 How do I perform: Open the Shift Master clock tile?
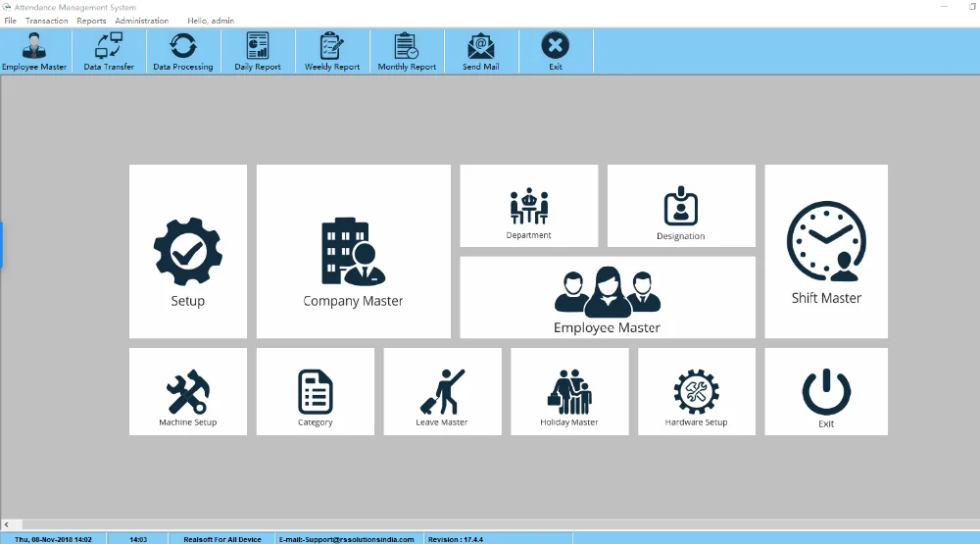[x=826, y=252]
